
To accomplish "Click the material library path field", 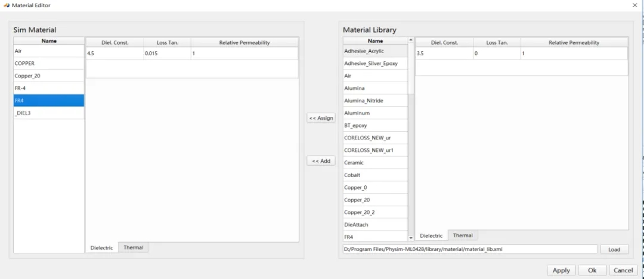I will point(469,249).
